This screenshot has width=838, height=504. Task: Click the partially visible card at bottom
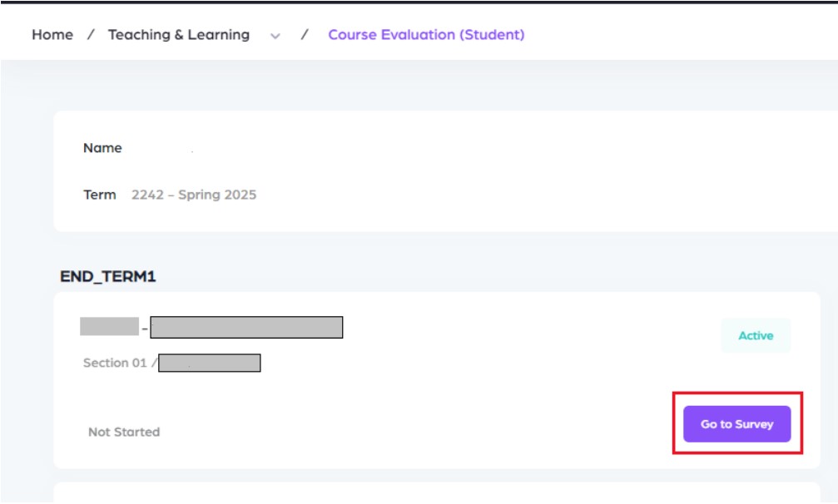pos(437,492)
